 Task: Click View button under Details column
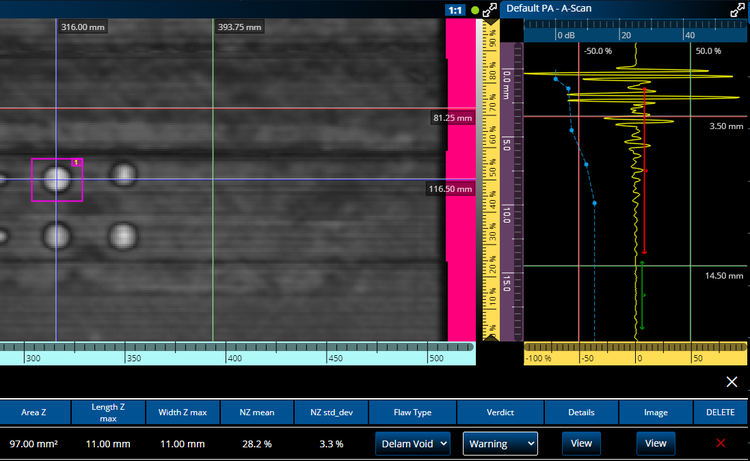tap(580, 443)
